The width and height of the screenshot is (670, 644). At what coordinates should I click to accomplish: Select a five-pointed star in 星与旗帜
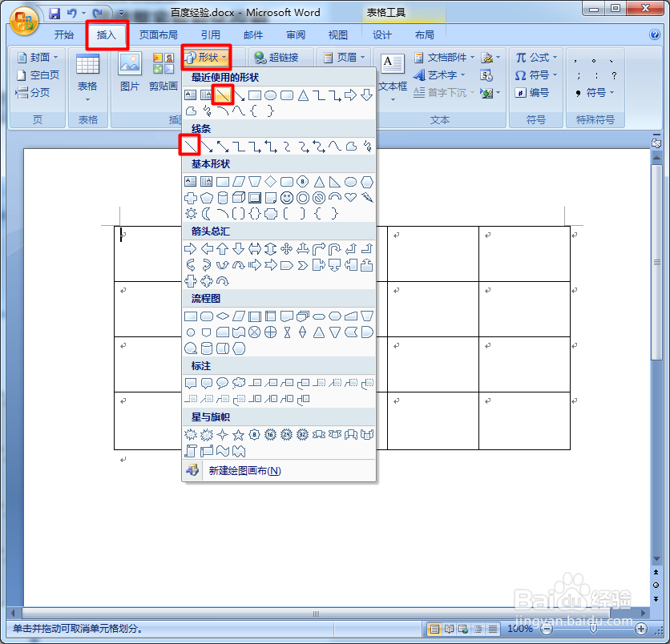coord(237,435)
